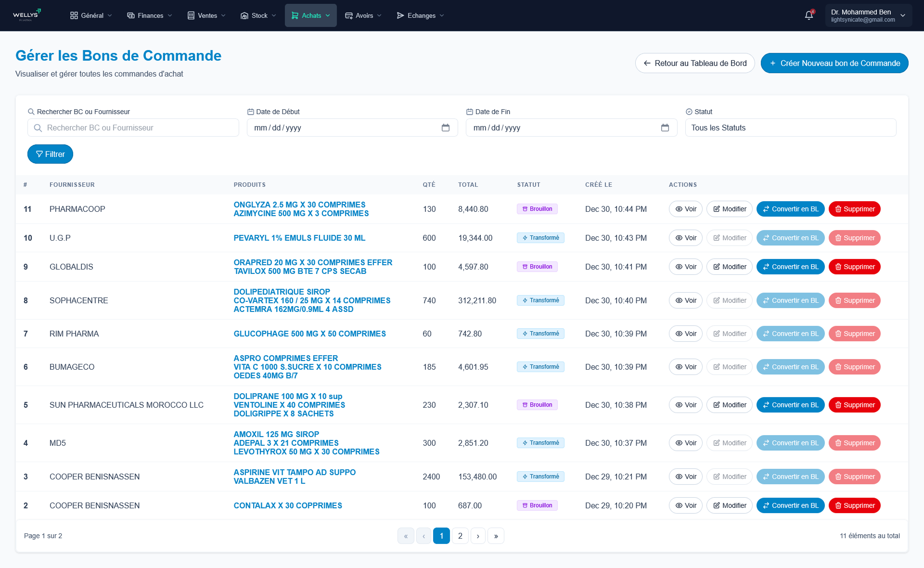Edit COOPER BENISNASSEN order number 2

(729, 505)
